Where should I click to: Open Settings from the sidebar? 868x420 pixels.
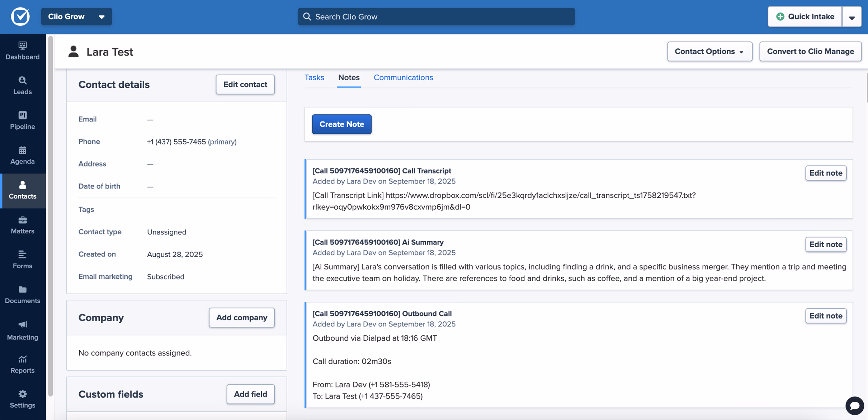click(22, 399)
